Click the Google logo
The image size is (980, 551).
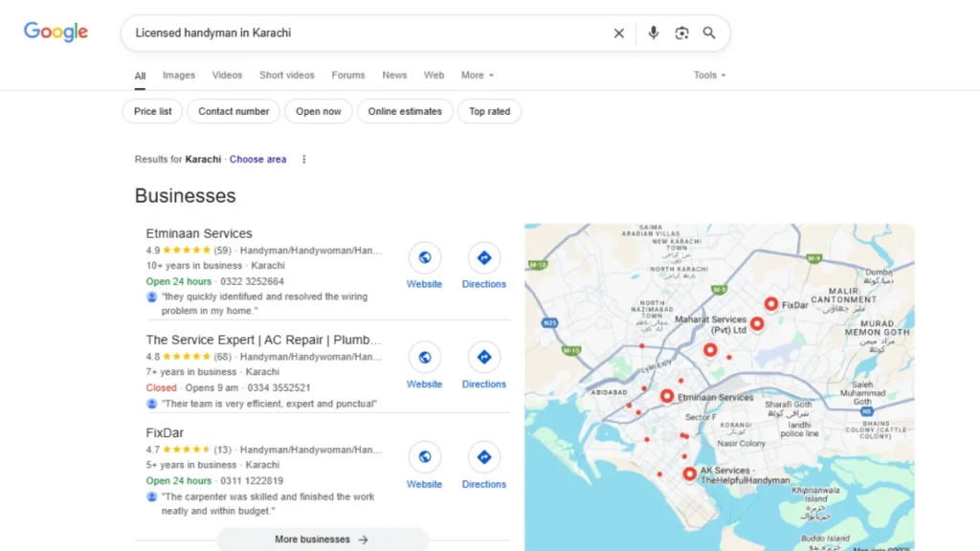click(56, 32)
